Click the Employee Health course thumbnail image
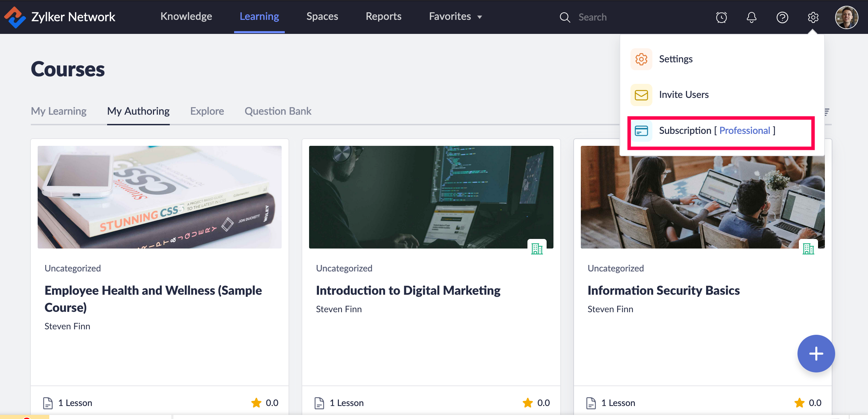 [x=159, y=197]
